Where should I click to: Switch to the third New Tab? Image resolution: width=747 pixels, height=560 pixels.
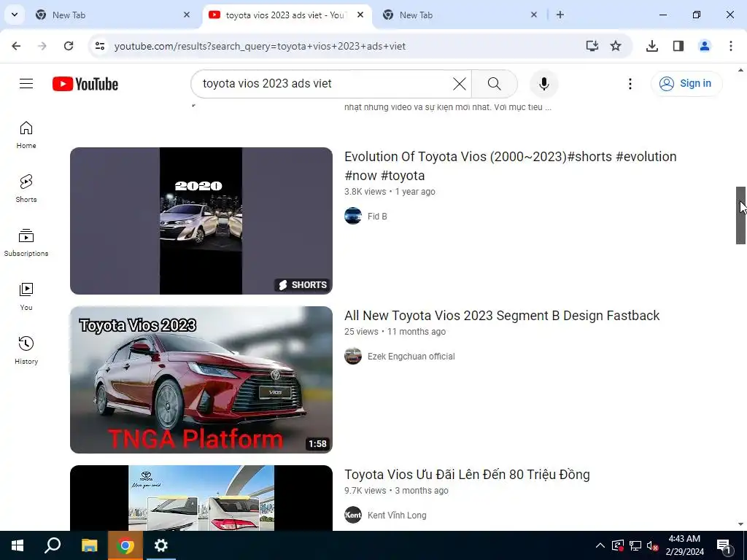460,15
